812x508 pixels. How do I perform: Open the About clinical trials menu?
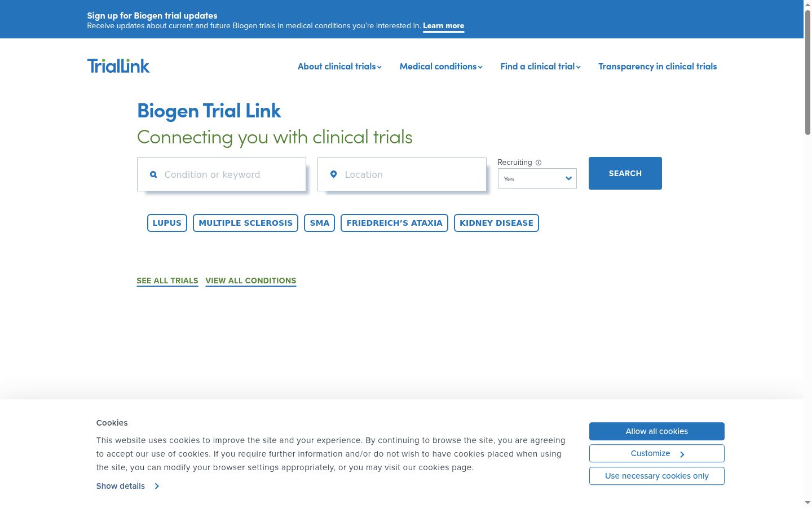pos(339,67)
